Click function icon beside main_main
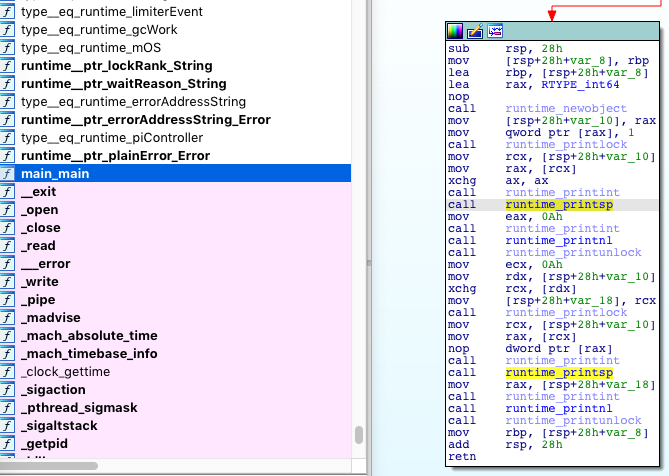Viewport: 669px width, 476px height. click(x=7, y=174)
